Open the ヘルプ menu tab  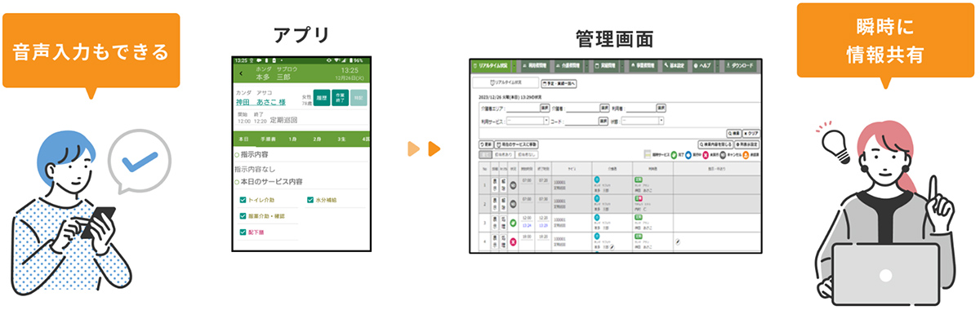[x=702, y=65]
